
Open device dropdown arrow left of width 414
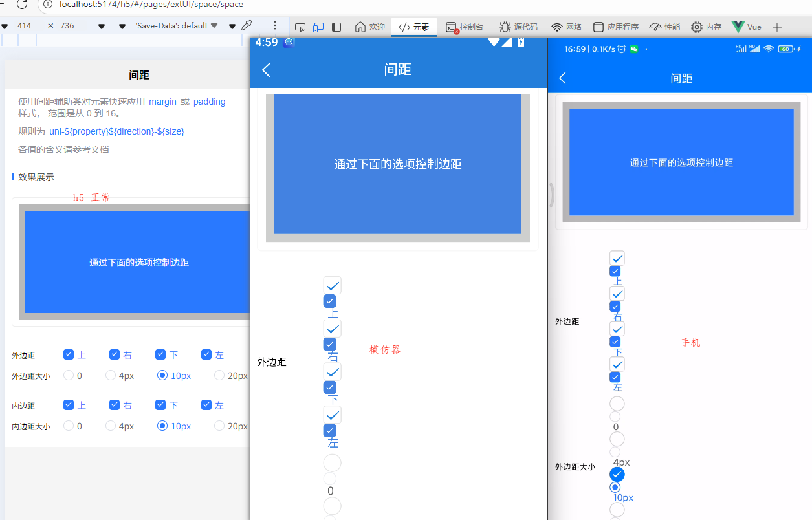click(x=5, y=27)
